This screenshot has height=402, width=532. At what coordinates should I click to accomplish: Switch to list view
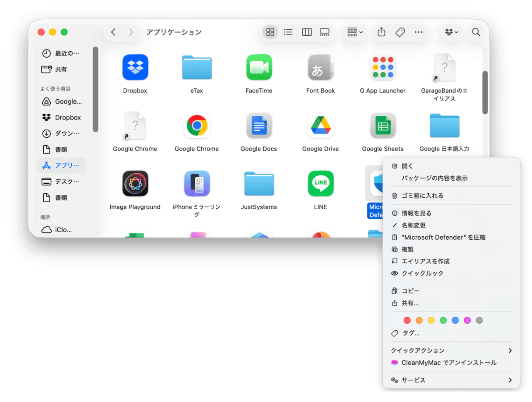tap(288, 32)
